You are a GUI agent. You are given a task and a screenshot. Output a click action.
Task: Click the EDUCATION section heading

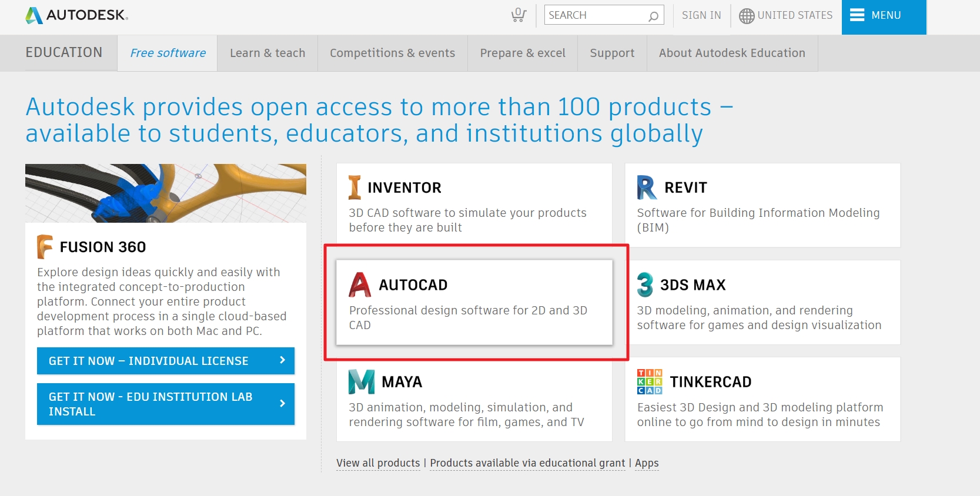pyautogui.click(x=64, y=52)
